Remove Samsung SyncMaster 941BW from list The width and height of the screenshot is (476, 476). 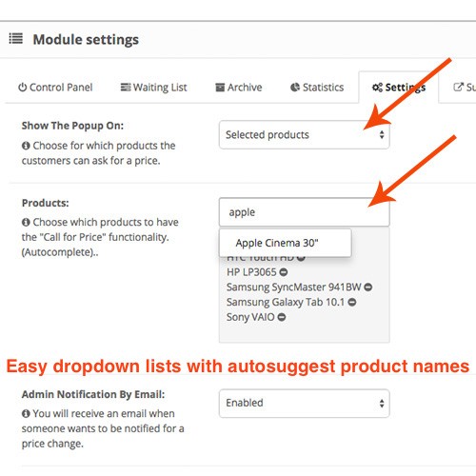(x=368, y=288)
